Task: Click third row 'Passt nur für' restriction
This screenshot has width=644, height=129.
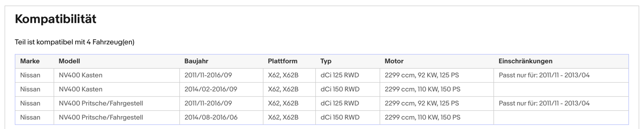Action: [544, 103]
